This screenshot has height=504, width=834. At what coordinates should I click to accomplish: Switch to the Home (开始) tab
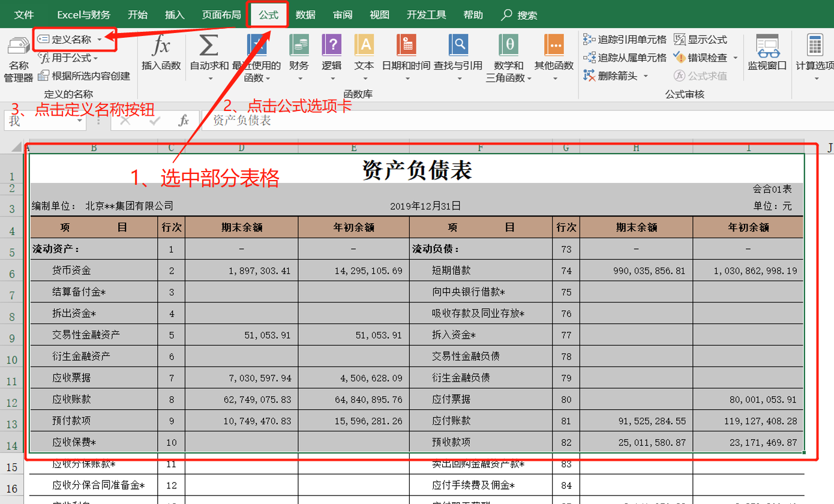138,15
